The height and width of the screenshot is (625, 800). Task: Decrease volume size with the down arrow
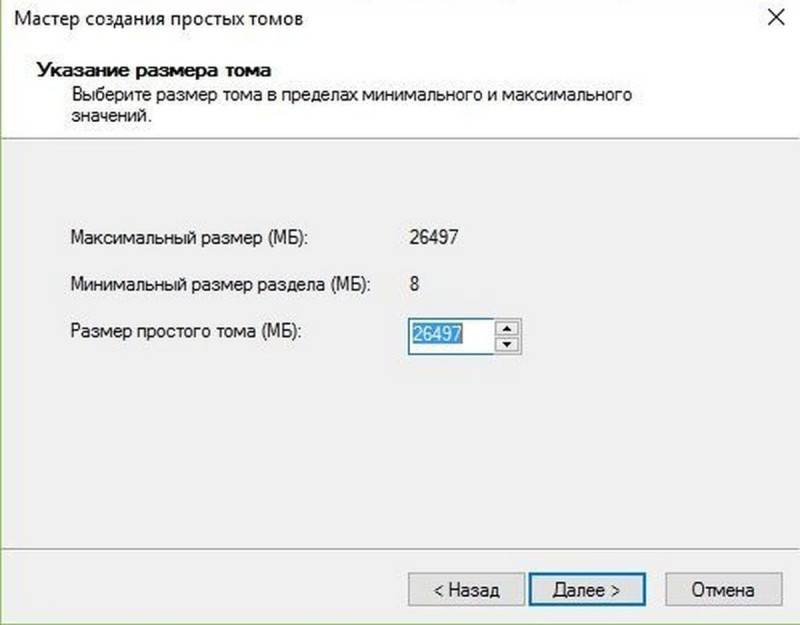pyautogui.click(x=507, y=344)
